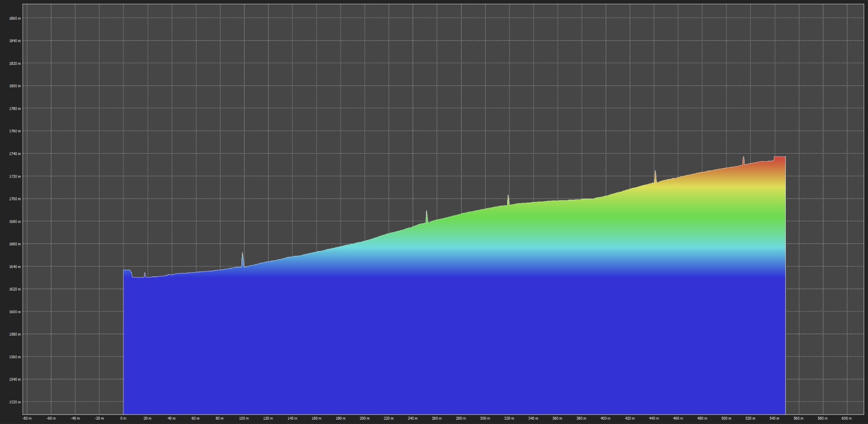Image resolution: width=868 pixels, height=424 pixels.
Task: Click the 0 m label on distance axis
Action: click(123, 419)
